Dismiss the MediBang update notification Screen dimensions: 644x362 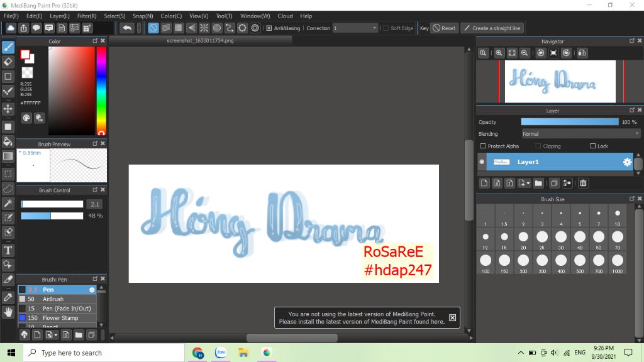pos(452,317)
